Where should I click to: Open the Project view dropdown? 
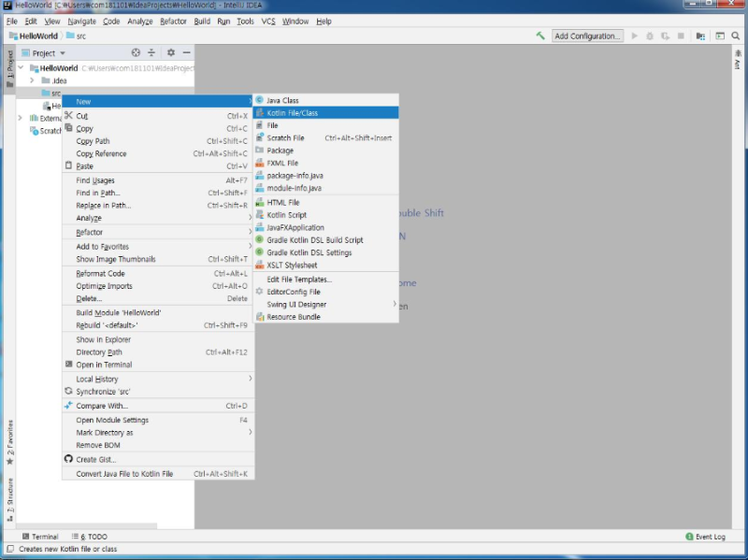point(63,53)
